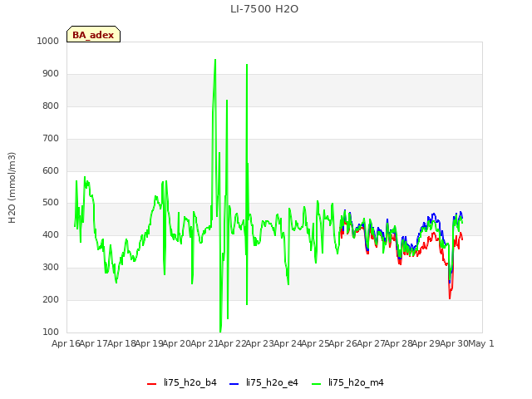Click the BA_adex label badge

pos(93,34)
